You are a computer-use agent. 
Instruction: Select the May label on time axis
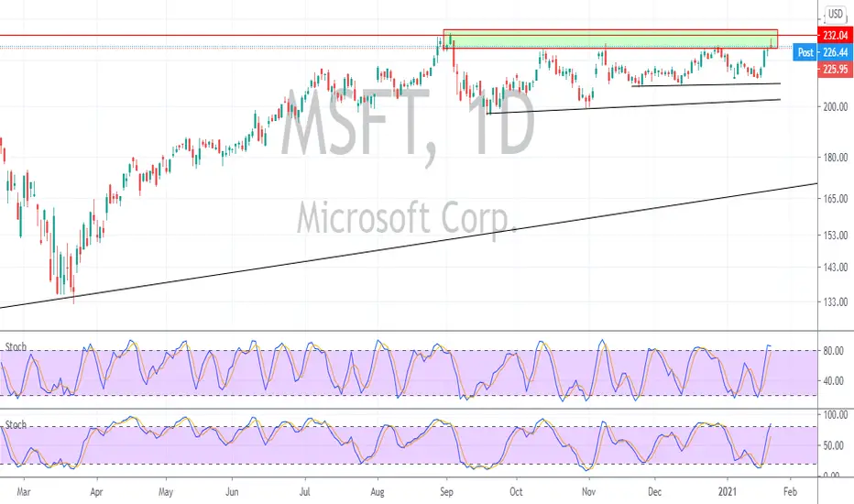click(x=166, y=492)
